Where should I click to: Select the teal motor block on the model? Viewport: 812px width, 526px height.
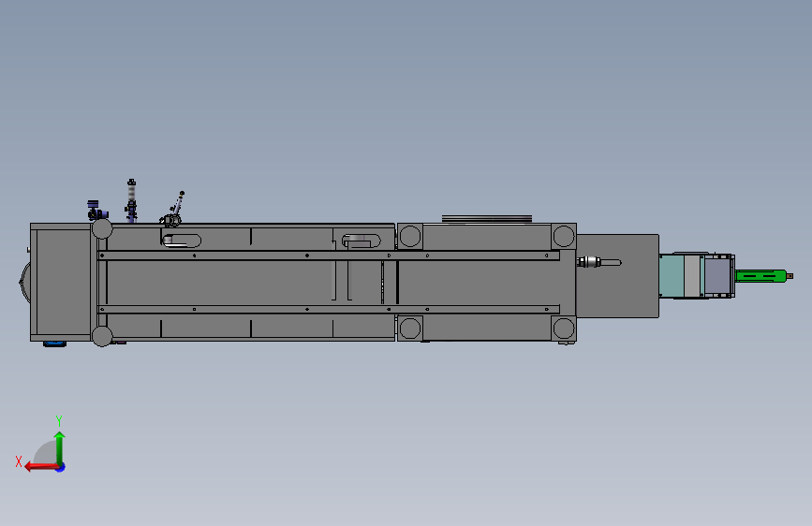[x=672, y=276]
